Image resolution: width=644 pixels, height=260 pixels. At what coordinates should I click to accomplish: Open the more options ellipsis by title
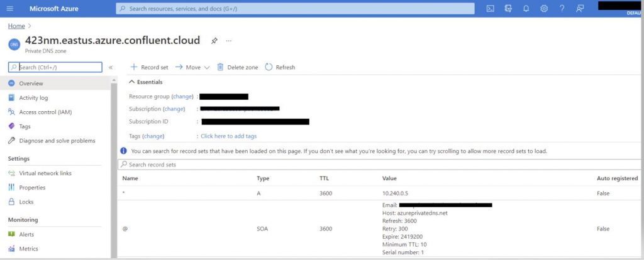point(229,41)
